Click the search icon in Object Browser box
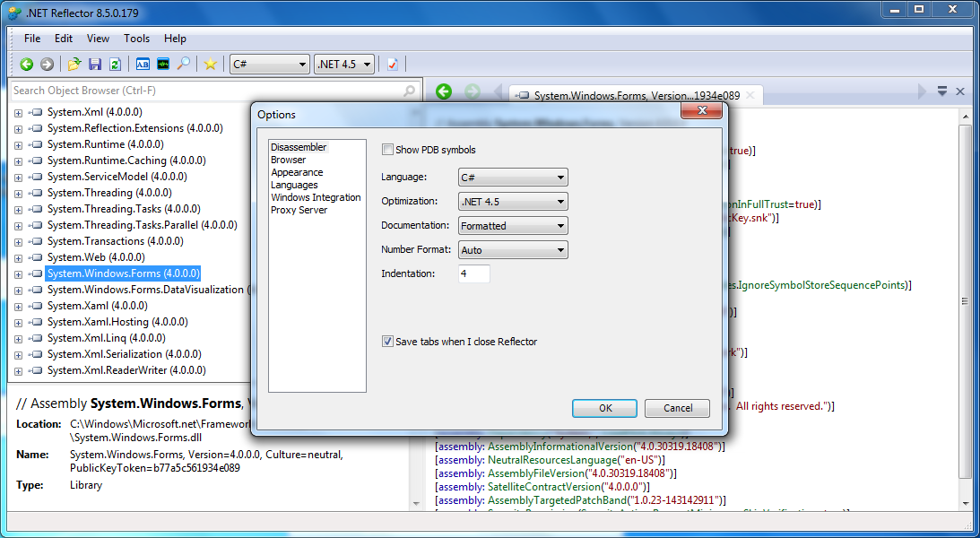Screen dimensions: 980x538 point(410,91)
